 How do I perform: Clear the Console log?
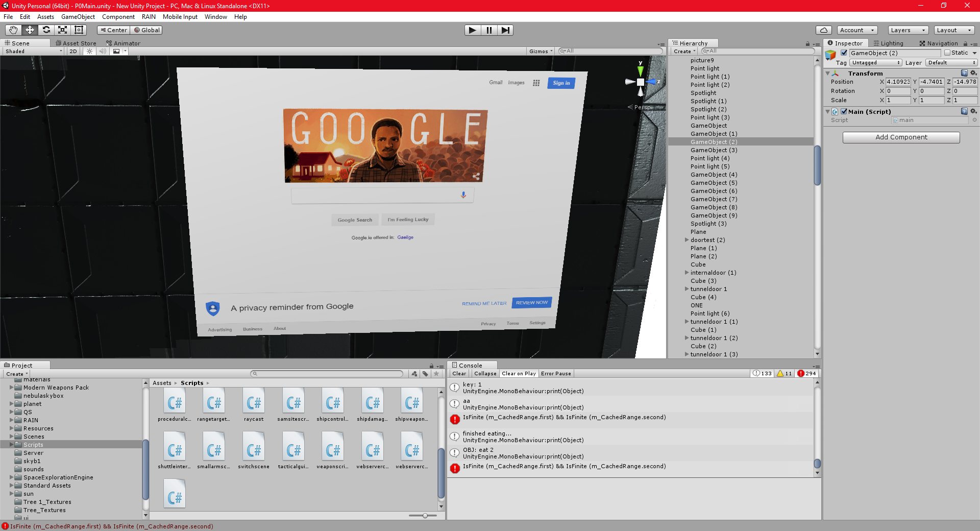coord(459,374)
